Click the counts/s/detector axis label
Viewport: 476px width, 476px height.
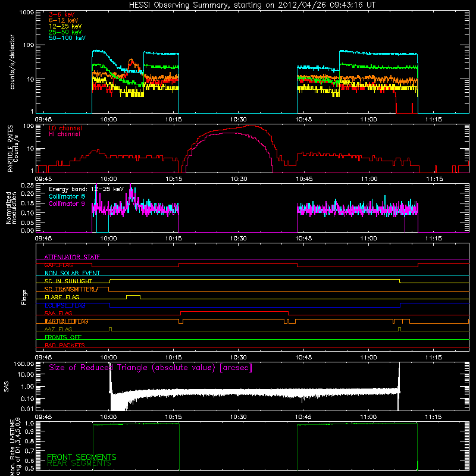tap(12, 62)
